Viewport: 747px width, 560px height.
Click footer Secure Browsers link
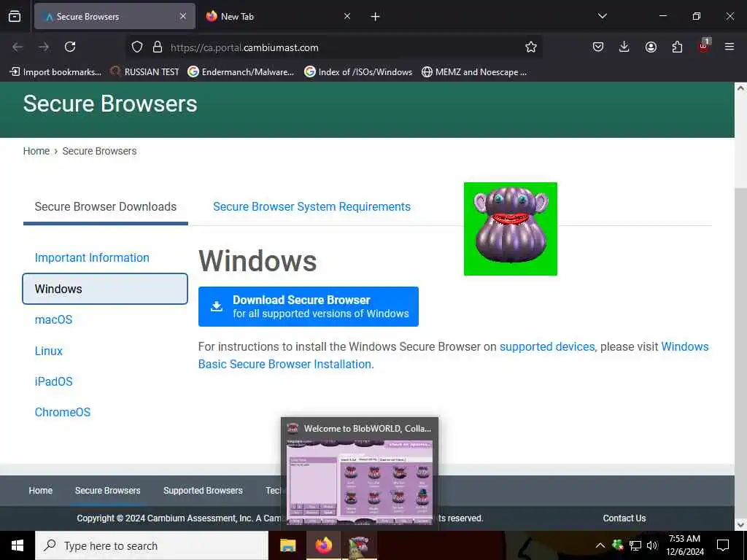108,491
